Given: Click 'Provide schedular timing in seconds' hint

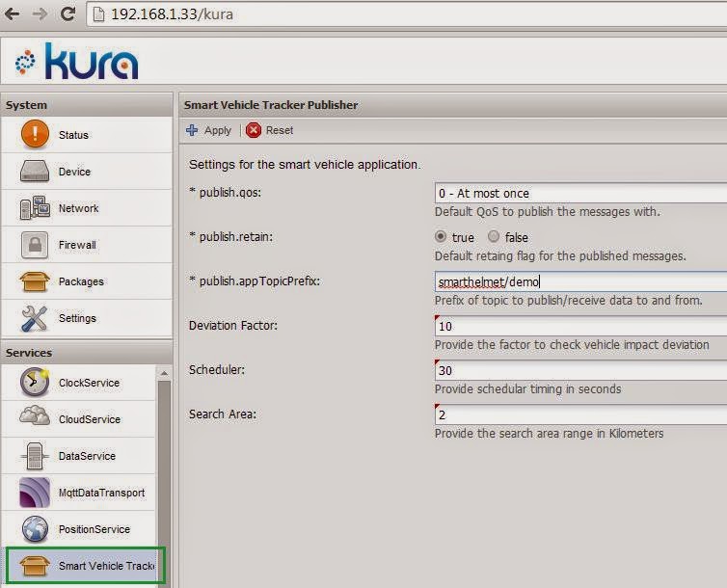Looking at the screenshot, I should [528, 389].
